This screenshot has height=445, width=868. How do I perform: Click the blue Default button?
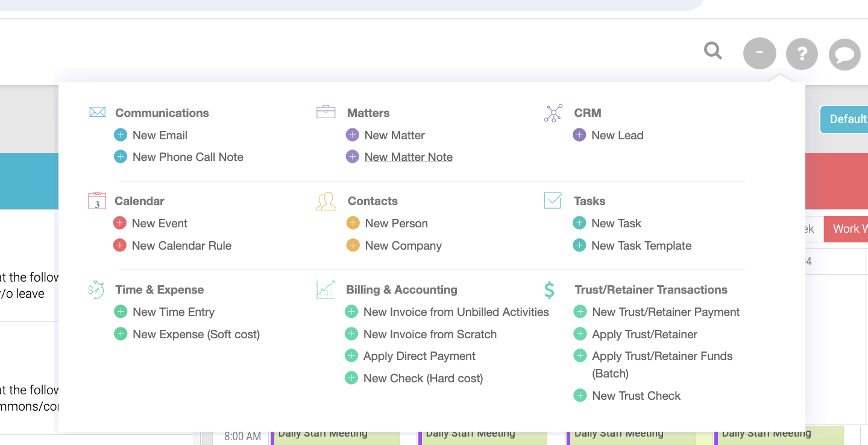pos(844,119)
